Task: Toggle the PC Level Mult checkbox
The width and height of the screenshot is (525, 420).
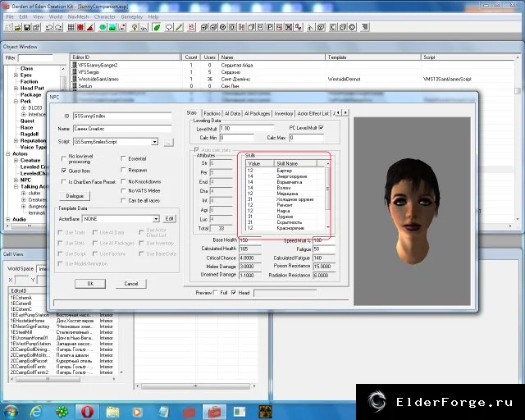Action: coord(321,128)
